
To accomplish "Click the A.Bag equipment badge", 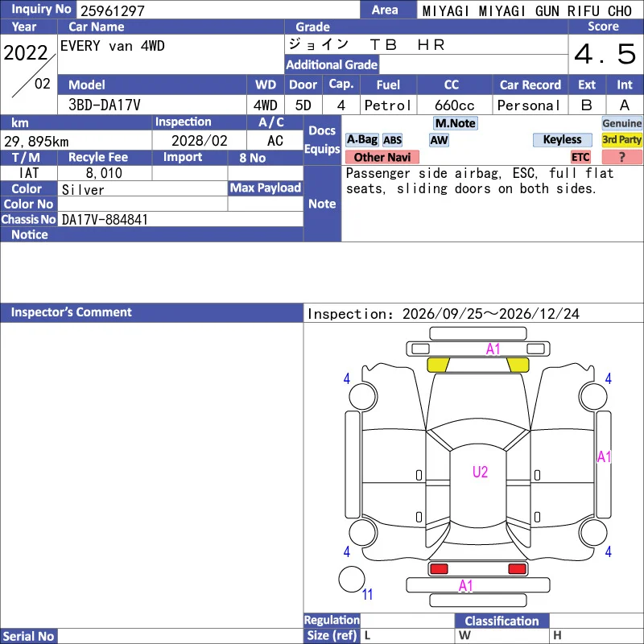I will click(361, 140).
